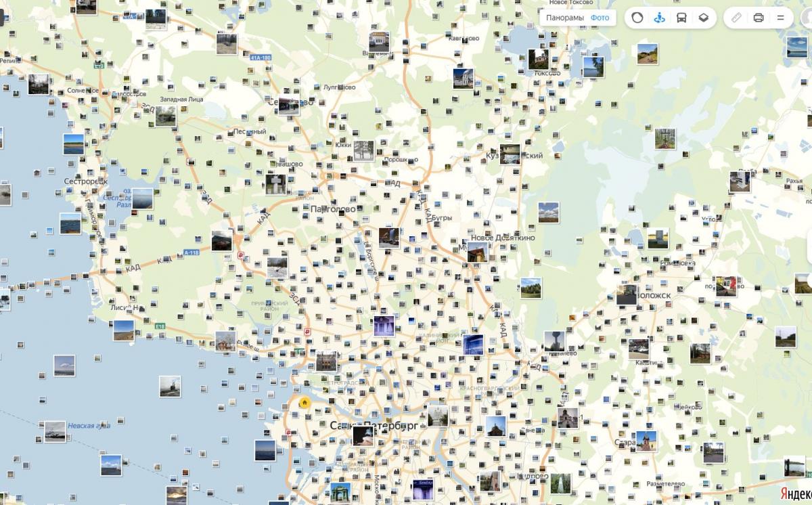The width and height of the screenshot is (812, 505).
Task: Select the Фото tab
Action: tap(600, 18)
